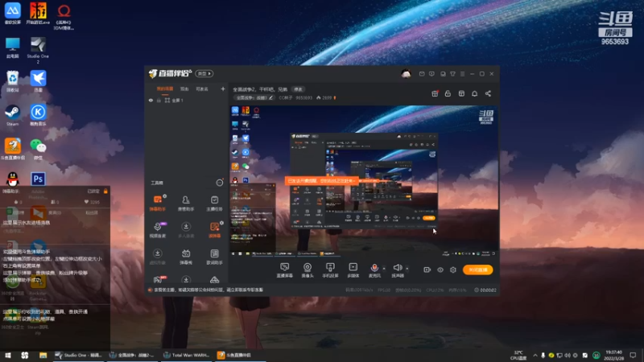Click the stream preview thumbnail
This screenshot has width=644, height=362.
point(364,182)
